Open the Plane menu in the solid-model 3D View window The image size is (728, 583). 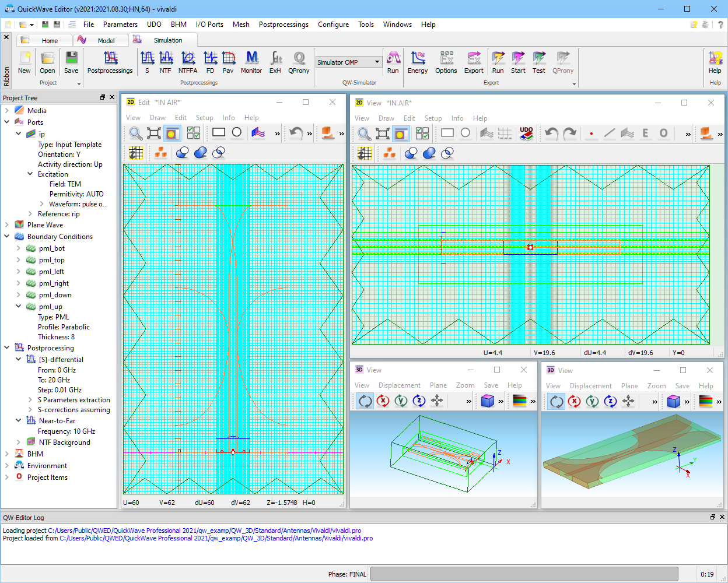tap(629, 386)
